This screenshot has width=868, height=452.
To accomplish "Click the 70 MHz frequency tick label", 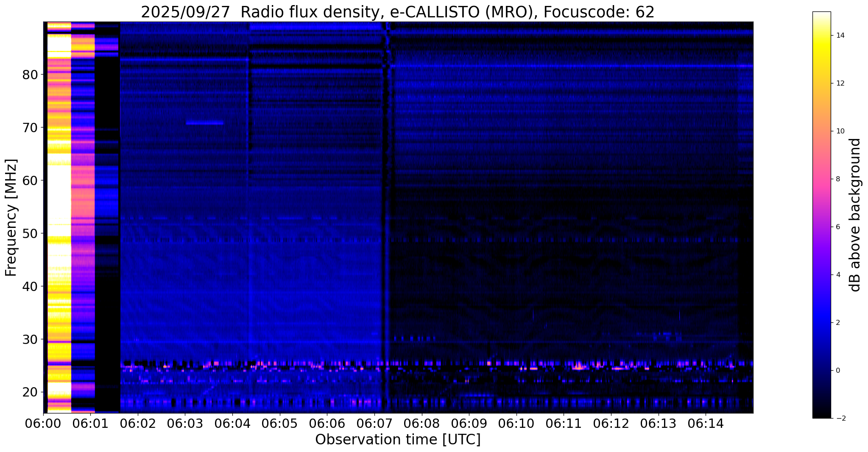I will pos(30,128).
